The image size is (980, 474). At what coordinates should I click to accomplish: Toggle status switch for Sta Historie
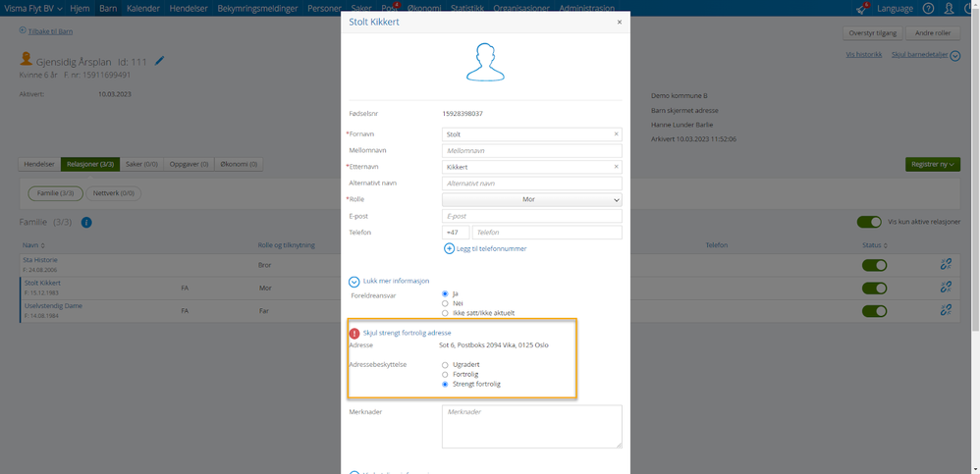pos(874,265)
